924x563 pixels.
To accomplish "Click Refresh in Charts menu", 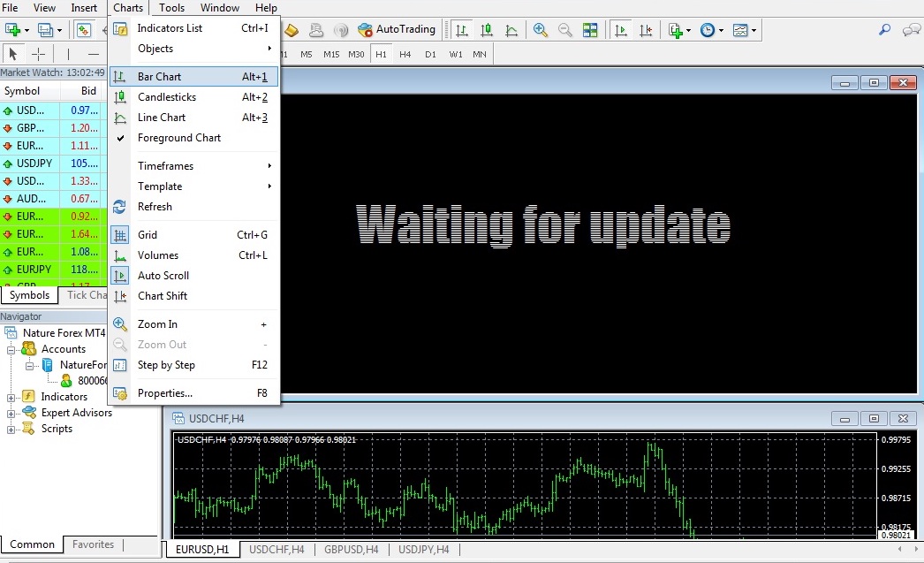I will tap(193, 206).
